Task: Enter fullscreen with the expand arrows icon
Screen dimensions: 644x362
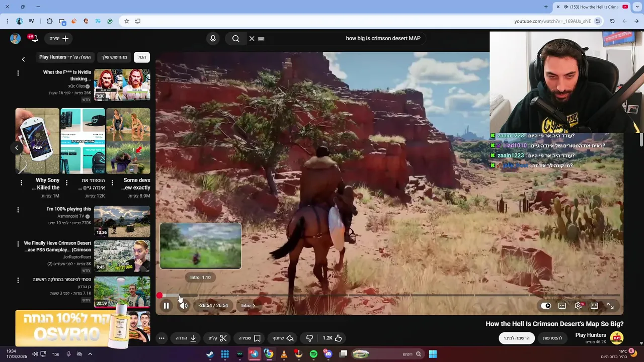Action: [x=610, y=306]
